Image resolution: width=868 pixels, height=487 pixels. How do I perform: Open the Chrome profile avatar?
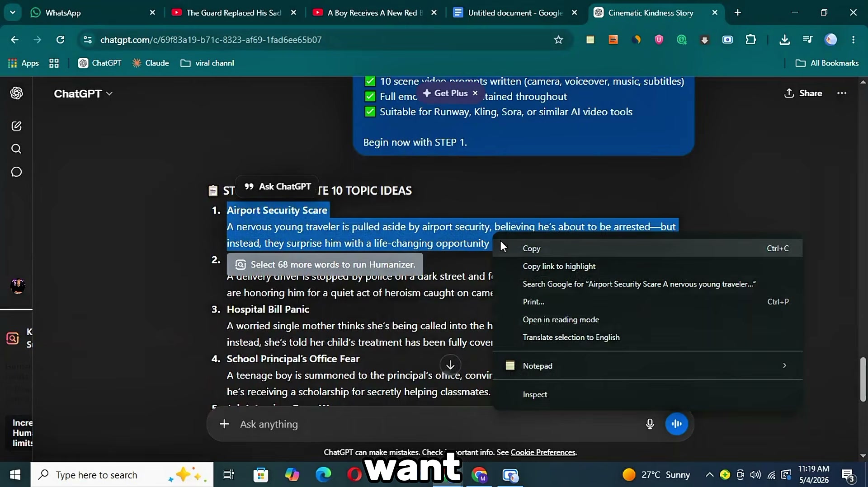click(x=831, y=40)
